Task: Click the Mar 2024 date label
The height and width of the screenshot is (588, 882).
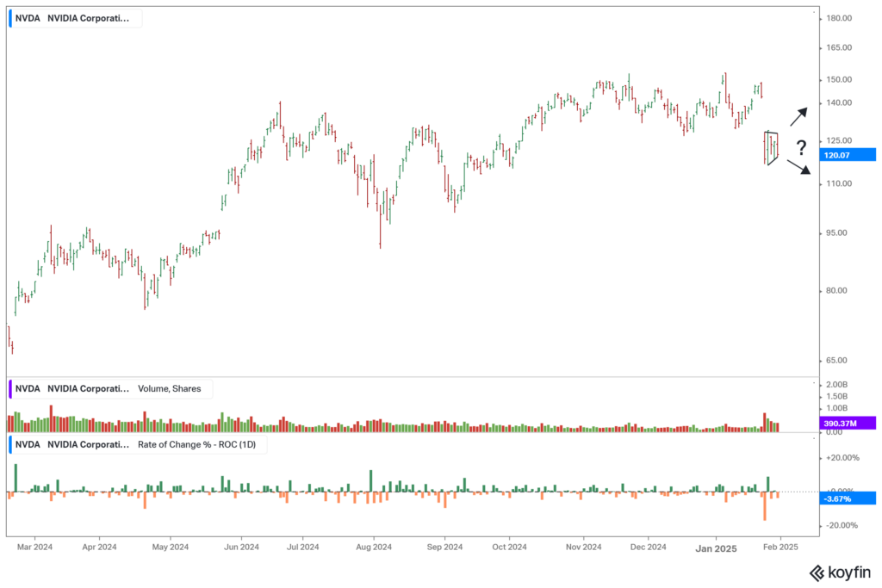Action: [x=34, y=547]
